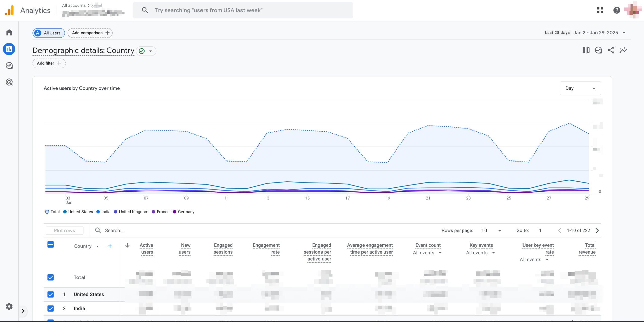Click the Explore icon in sidebar
Screen dimensions: 644x322
(9, 65)
